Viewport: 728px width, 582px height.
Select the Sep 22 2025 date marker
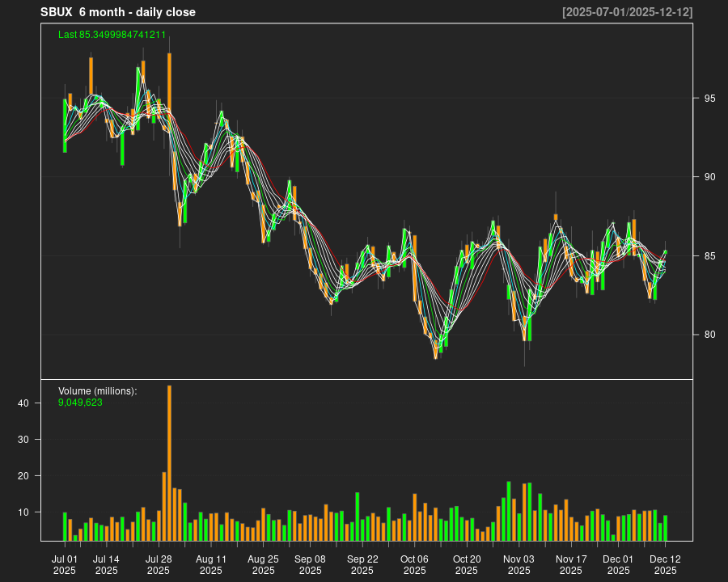[x=362, y=564]
